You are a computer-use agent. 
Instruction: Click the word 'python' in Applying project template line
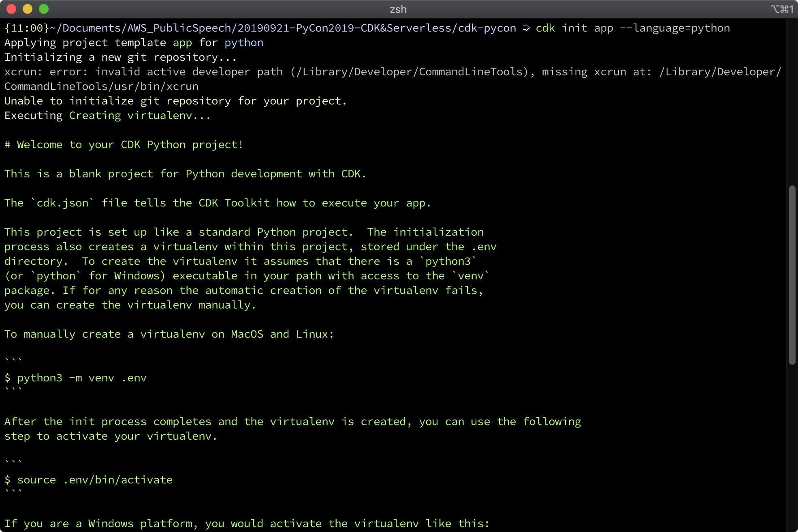pyautogui.click(x=244, y=43)
